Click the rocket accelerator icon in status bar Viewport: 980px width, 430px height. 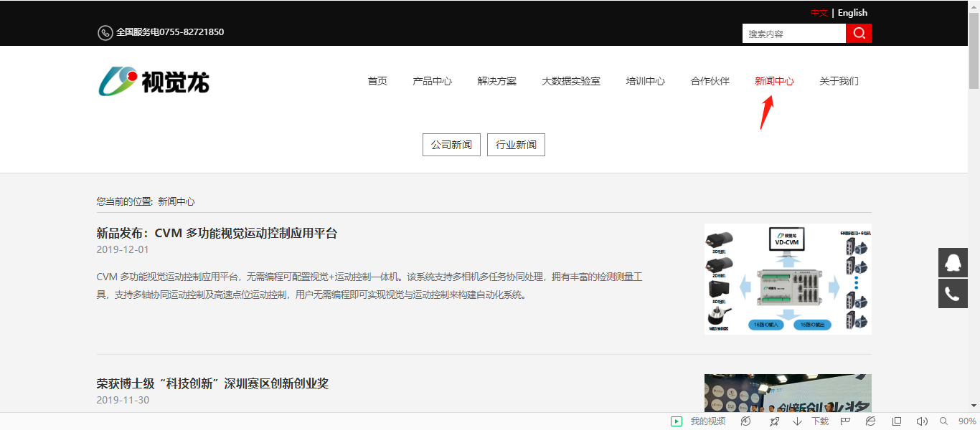coord(774,421)
